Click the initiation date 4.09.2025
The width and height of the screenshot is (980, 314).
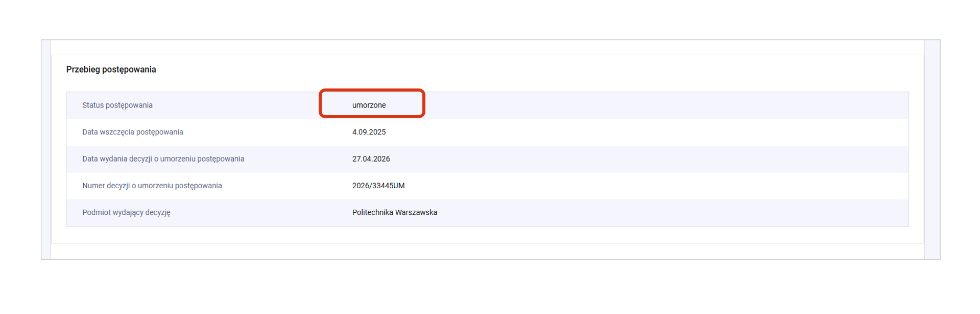(x=369, y=132)
